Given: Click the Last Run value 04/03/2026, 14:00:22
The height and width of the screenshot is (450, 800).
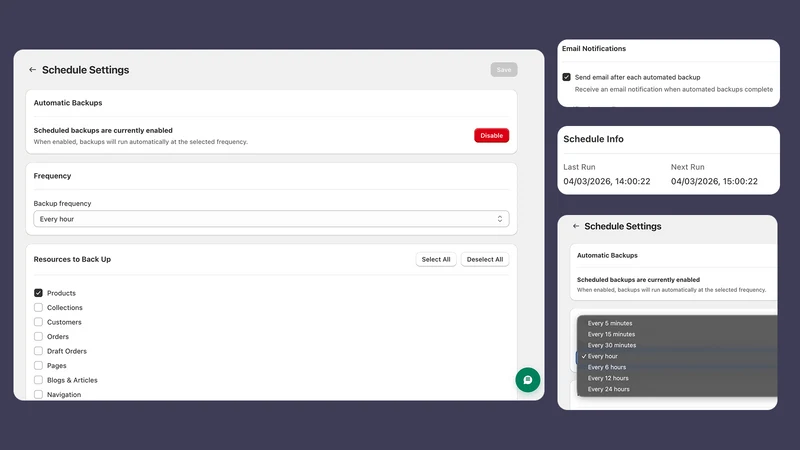Looking at the screenshot, I should click(x=607, y=182).
